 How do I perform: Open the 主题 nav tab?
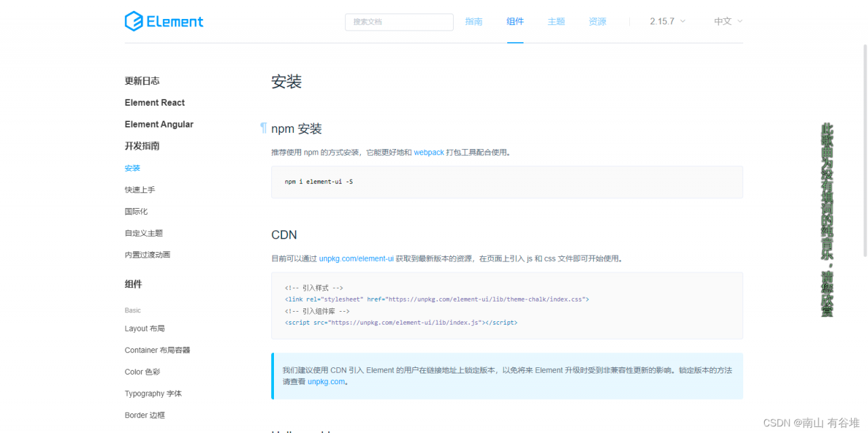pos(556,22)
